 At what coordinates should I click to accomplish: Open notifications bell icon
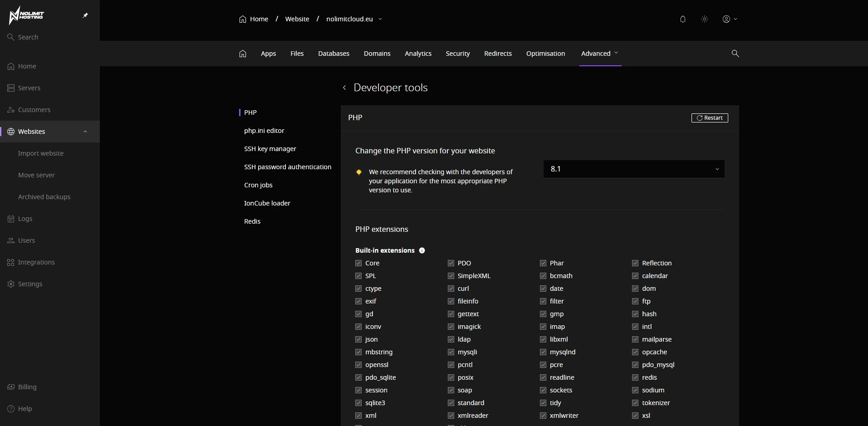coord(682,19)
